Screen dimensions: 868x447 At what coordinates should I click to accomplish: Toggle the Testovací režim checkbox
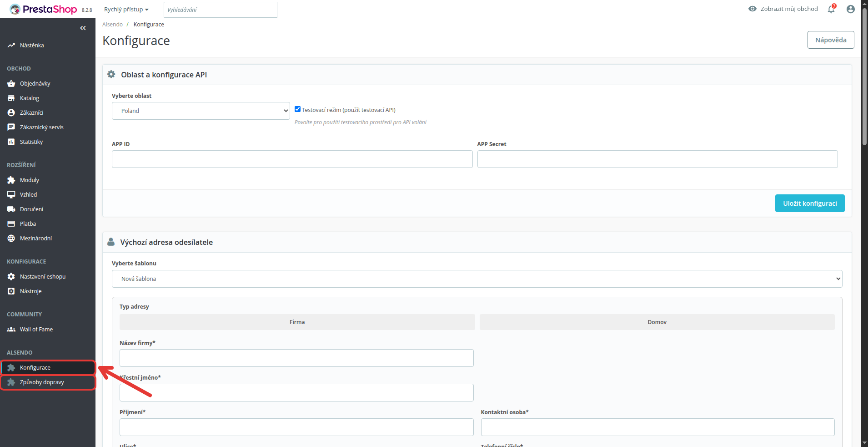(297, 109)
